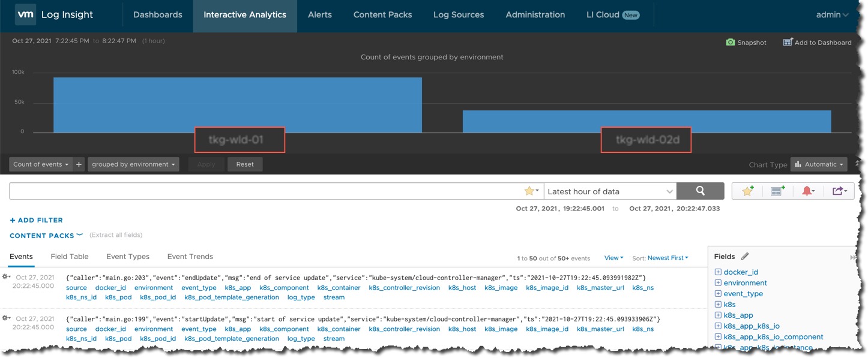Click stream field of startUpdate event

click(334, 339)
